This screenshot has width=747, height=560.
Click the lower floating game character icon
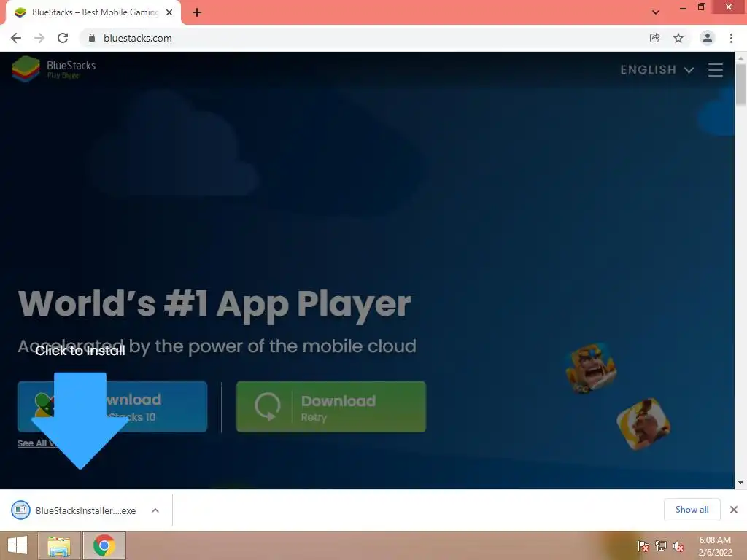[643, 424]
